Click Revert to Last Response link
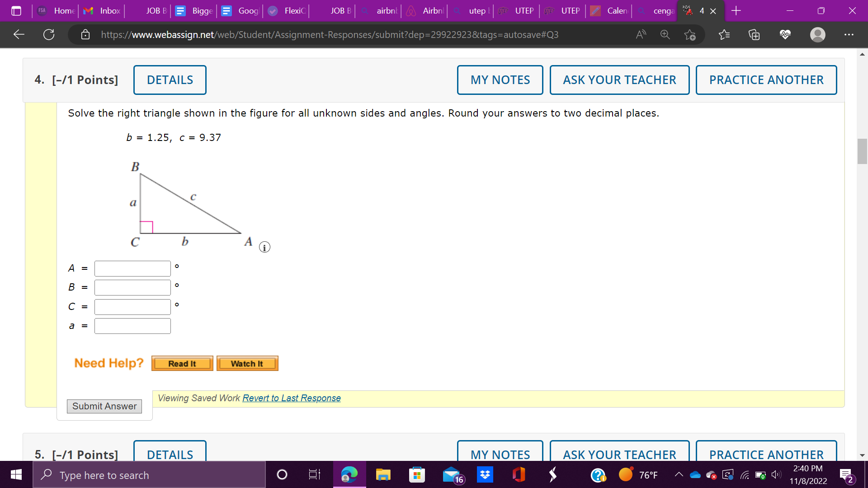Screen dimensions: 868x488 (292, 398)
